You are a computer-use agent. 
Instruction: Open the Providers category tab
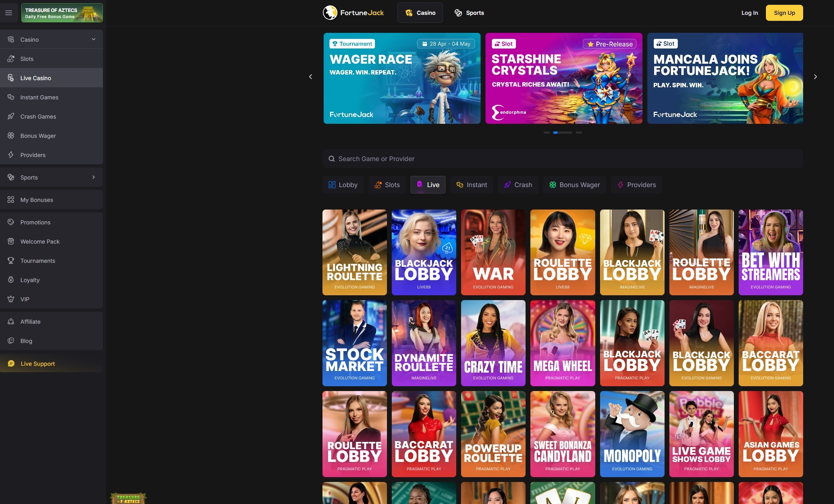pos(637,185)
